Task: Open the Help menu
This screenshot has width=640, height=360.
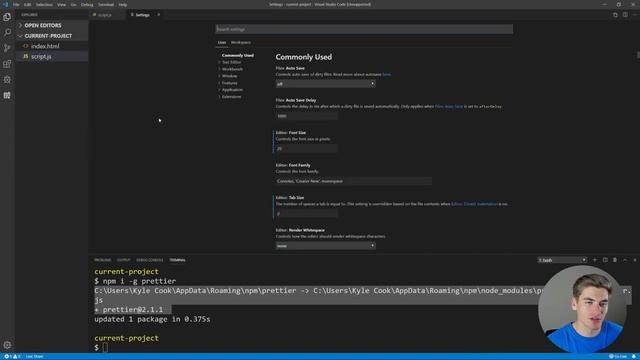Action: pos(122,4)
